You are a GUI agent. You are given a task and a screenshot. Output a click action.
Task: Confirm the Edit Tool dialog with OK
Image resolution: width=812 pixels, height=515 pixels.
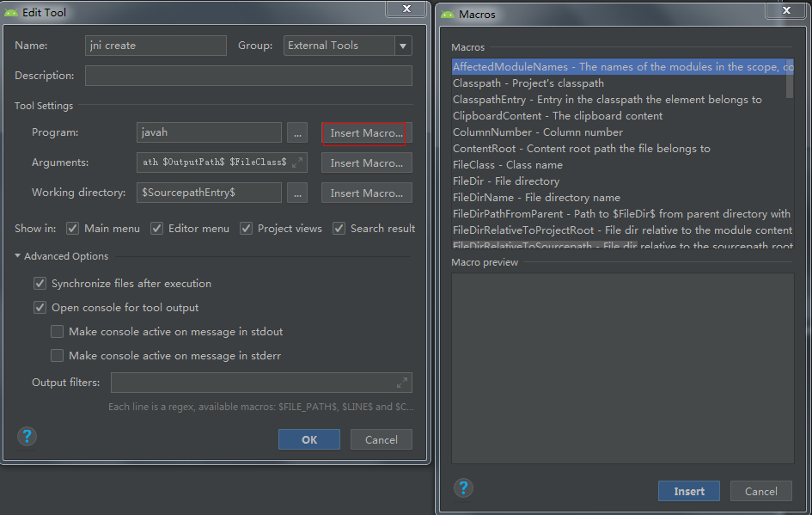[309, 439]
